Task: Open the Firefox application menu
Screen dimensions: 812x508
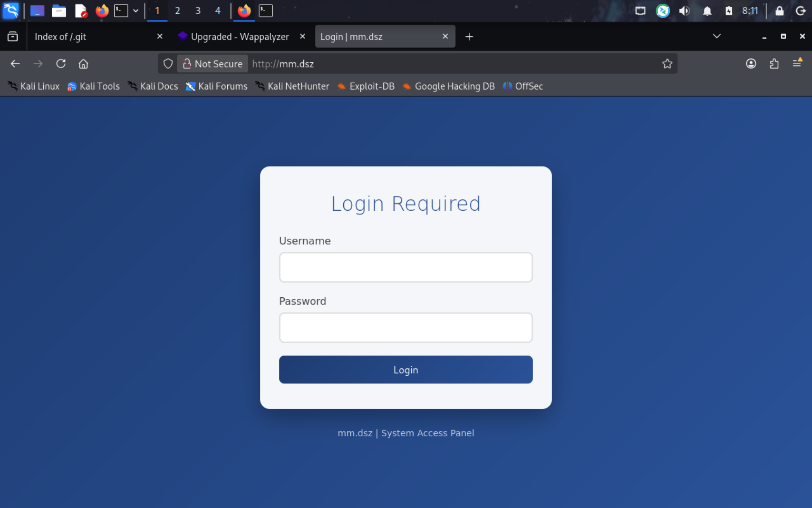Action: (797, 63)
